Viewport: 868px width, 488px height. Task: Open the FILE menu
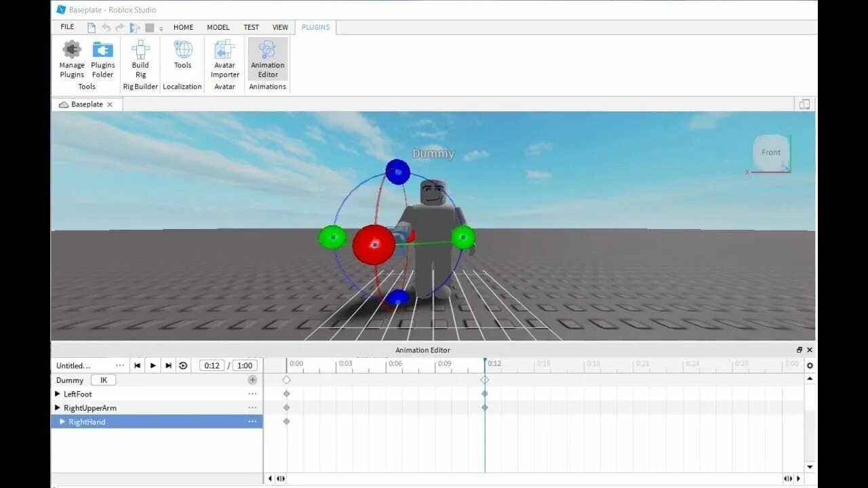coord(67,27)
